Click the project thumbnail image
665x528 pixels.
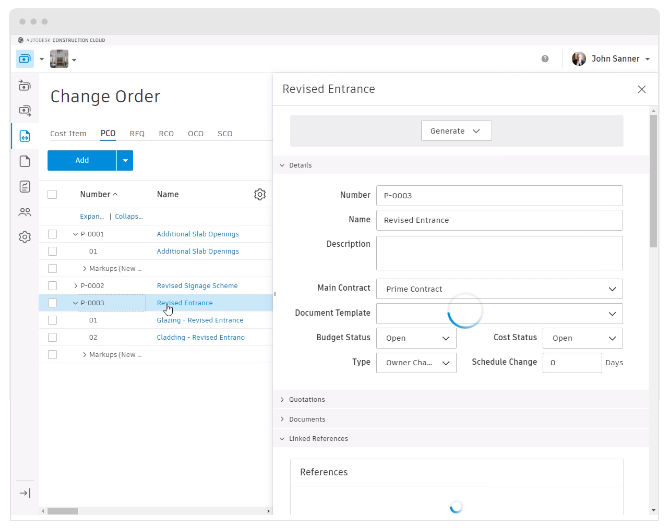tap(59, 59)
